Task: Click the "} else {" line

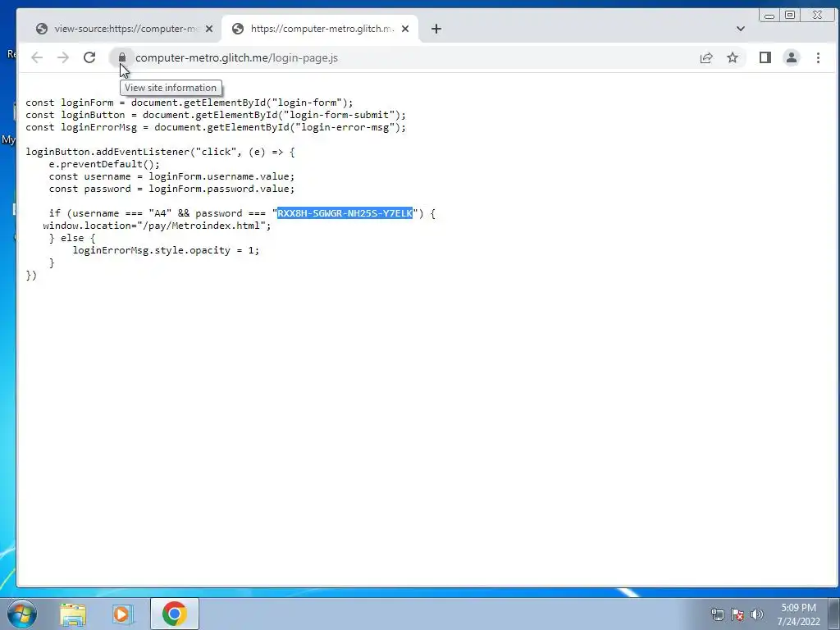Action: pos(72,238)
